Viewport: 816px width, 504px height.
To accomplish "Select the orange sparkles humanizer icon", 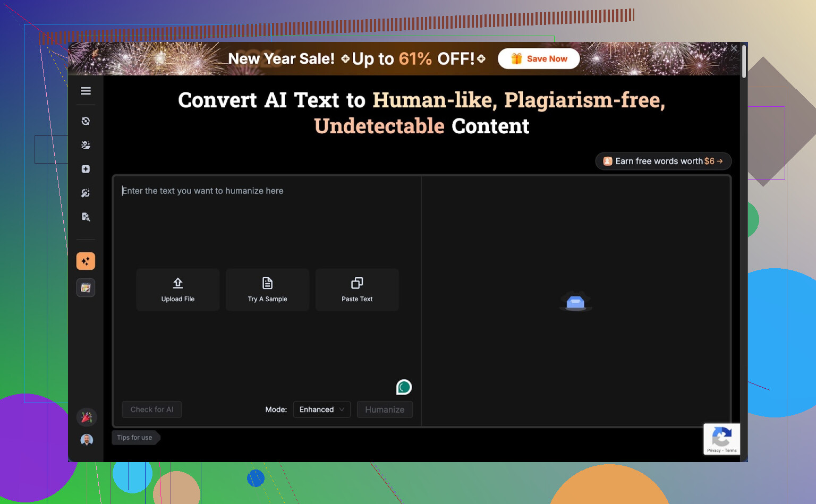I will pos(86,261).
